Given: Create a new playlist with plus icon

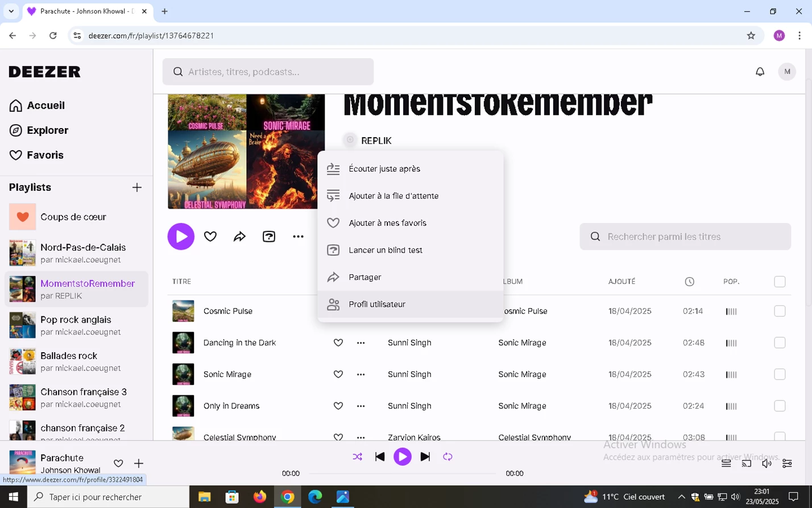Looking at the screenshot, I should click(137, 187).
